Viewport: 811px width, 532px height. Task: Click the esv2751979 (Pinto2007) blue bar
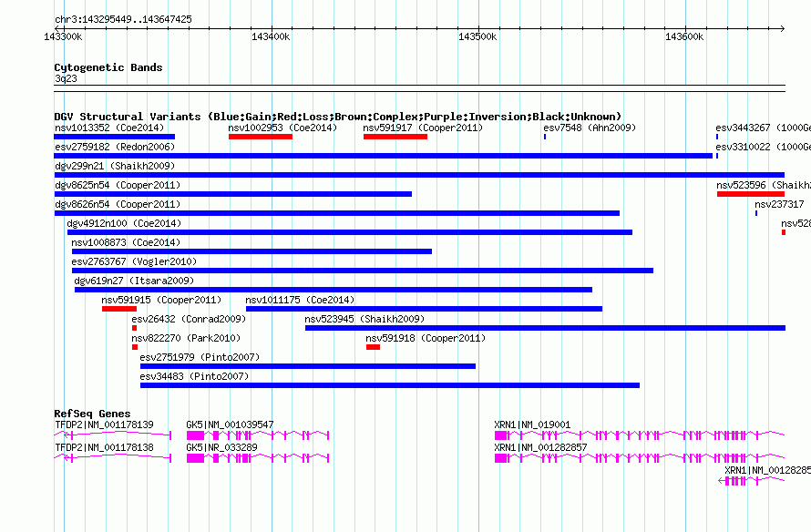click(x=308, y=366)
